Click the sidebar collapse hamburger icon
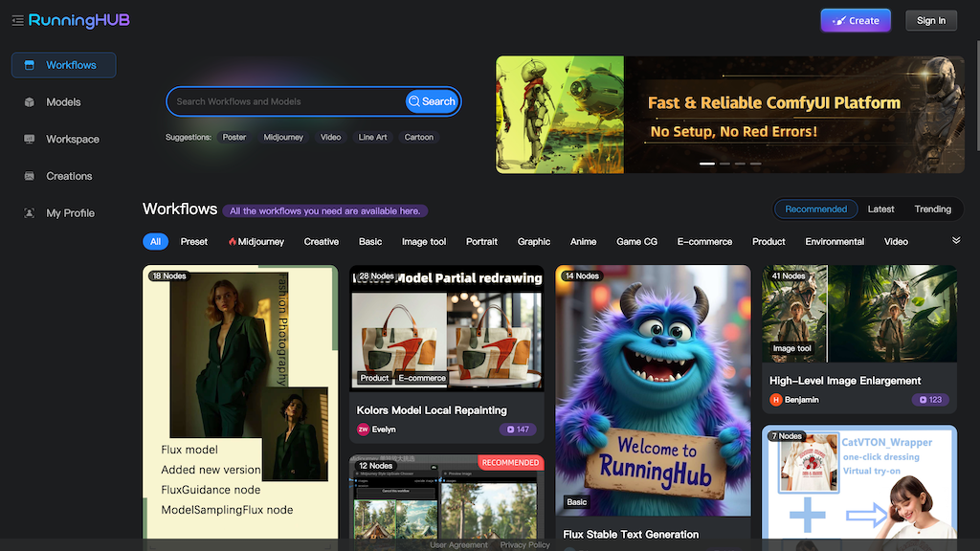The image size is (980, 551). [x=17, y=20]
